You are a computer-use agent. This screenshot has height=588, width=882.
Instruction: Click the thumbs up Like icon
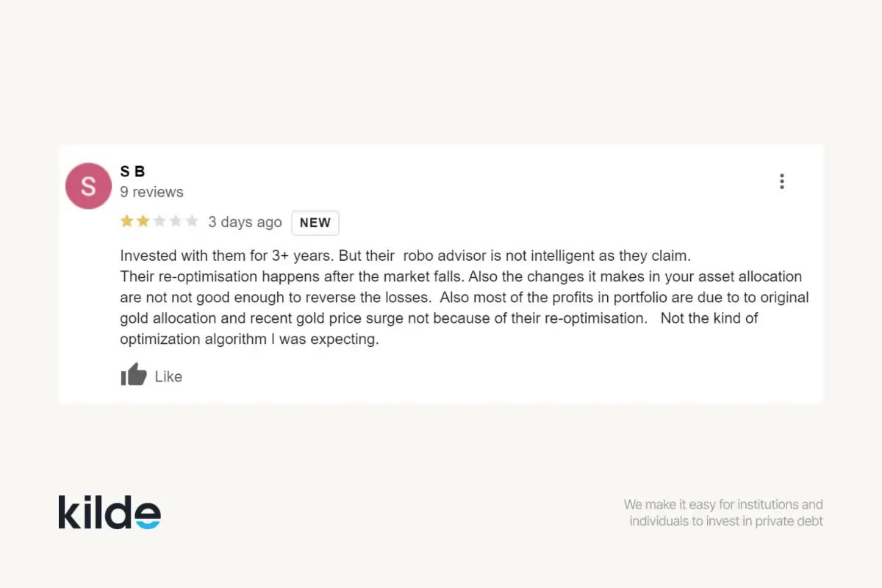133,375
